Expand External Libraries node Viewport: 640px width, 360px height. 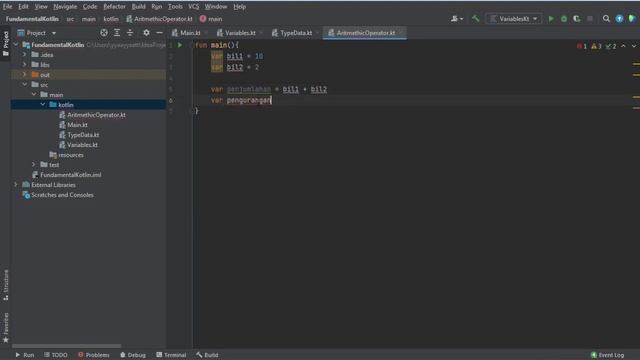(x=16, y=184)
